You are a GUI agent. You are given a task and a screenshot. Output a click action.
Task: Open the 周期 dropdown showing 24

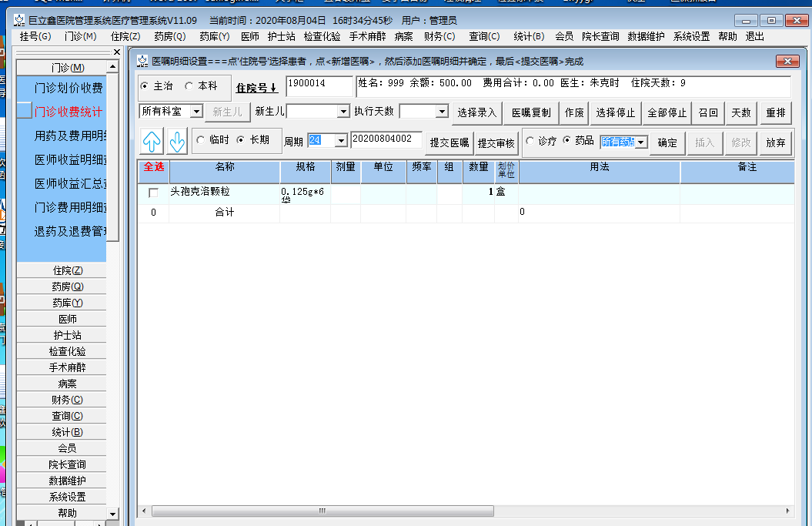point(340,141)
